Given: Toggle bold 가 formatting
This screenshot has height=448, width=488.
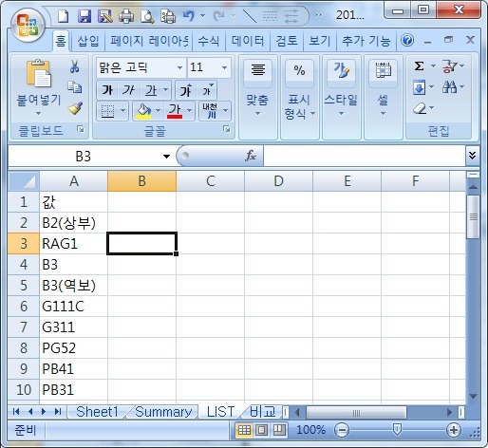Looking at the screenshot, I should pyautogui.click(x=107, y=90).
